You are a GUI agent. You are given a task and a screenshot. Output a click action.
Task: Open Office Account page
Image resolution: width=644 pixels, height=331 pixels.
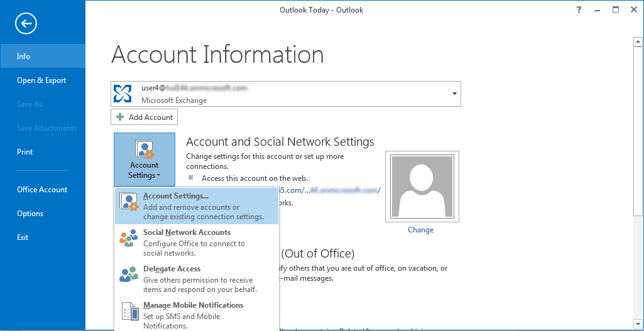pyautogui.click(x=43, y=189)
